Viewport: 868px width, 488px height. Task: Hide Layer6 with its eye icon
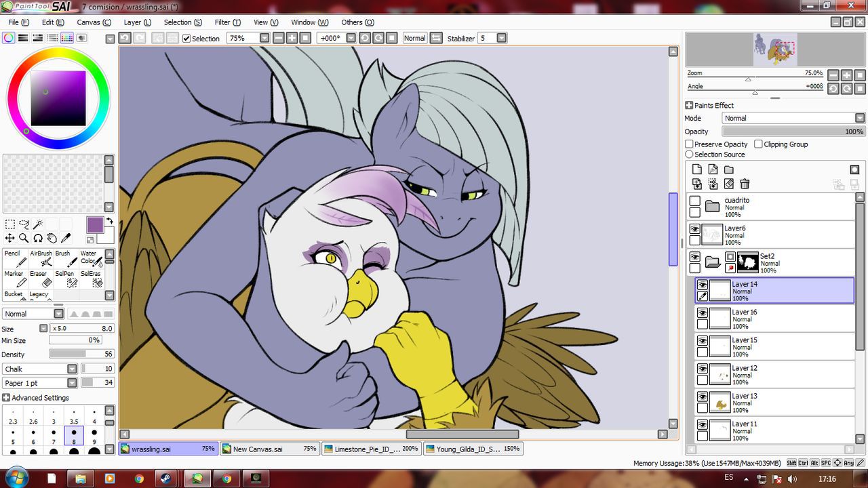click(x=694, y=229)
